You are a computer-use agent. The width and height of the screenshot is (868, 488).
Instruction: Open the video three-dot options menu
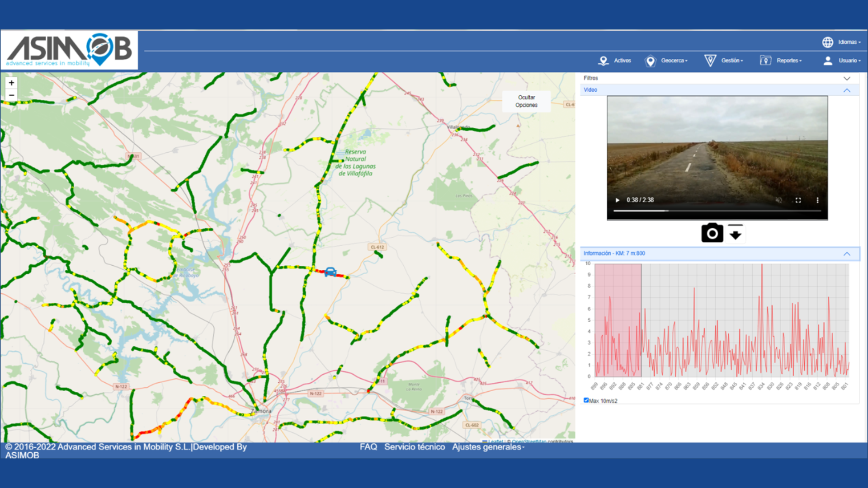[817, 200]
